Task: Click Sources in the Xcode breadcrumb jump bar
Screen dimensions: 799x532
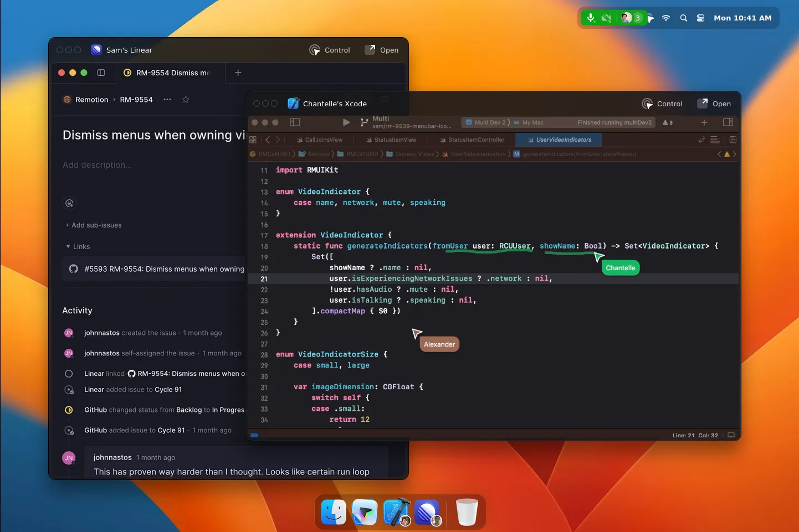Action: [319, 154]
